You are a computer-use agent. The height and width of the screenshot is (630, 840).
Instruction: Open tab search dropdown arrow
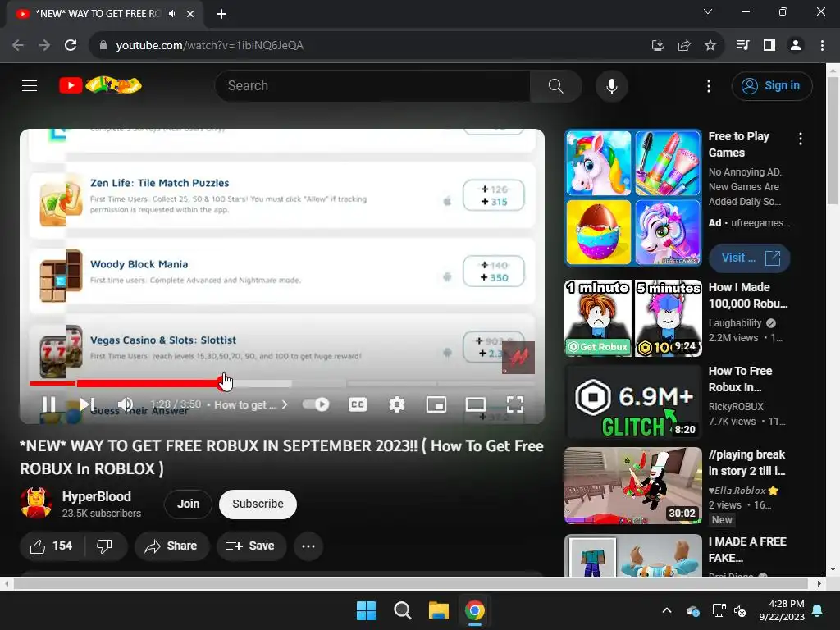(x=707, y=11)
